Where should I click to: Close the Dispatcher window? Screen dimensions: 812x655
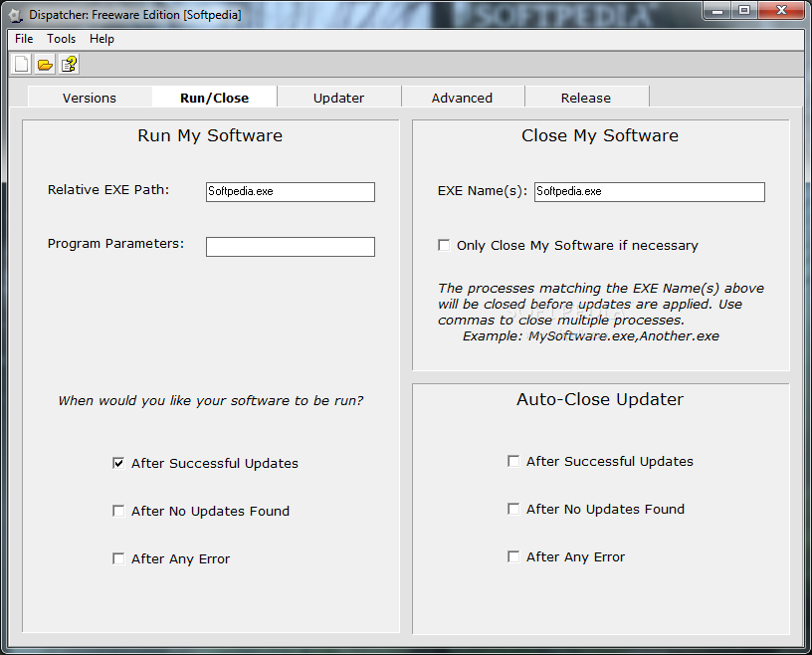coord(781,11)
